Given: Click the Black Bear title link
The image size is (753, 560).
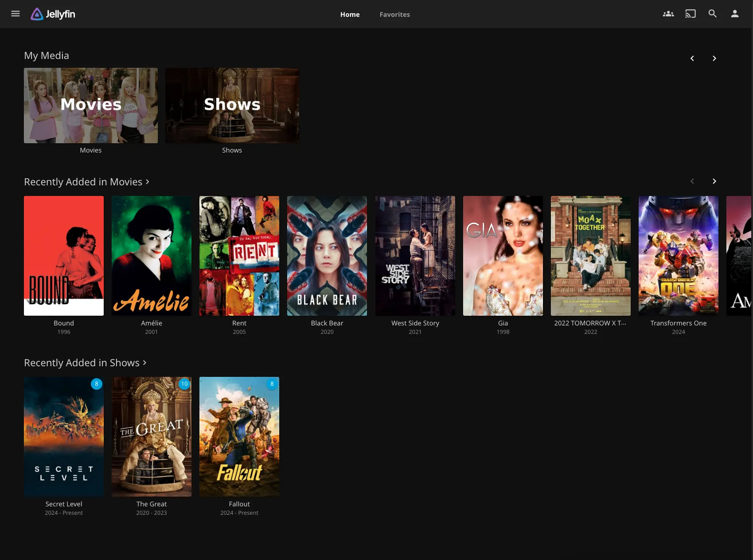Looking at the screenshot, I should pos(327,323).
